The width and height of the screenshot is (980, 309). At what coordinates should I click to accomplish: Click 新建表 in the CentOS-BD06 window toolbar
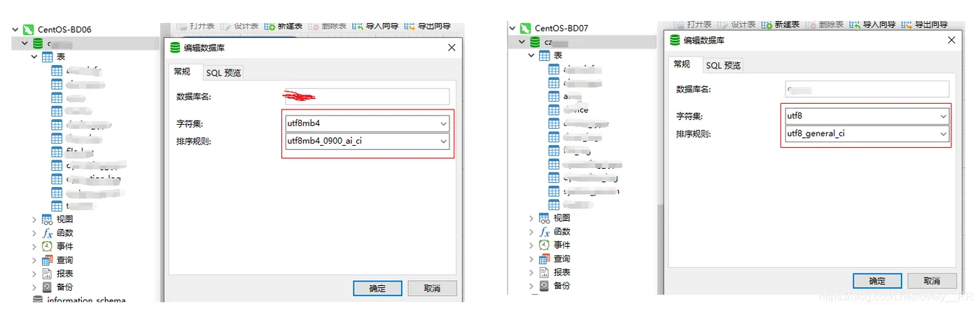pyautogui.click(x=283, y=27)
